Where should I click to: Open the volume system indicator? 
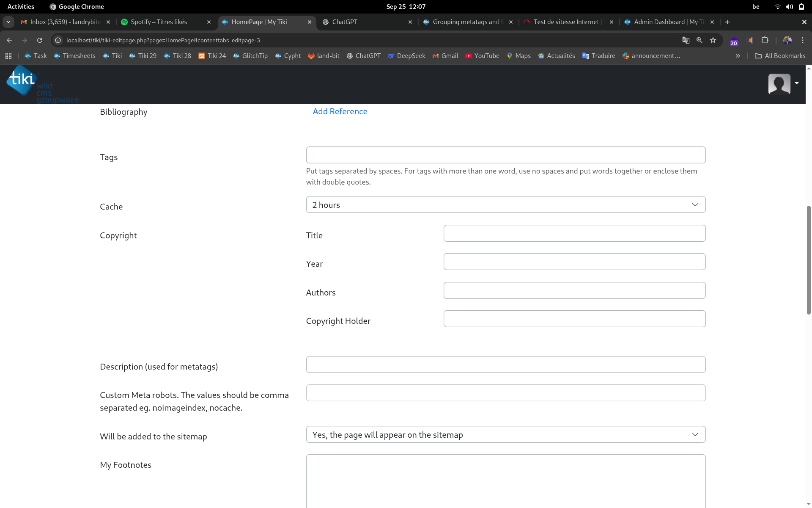coord(789,7)
